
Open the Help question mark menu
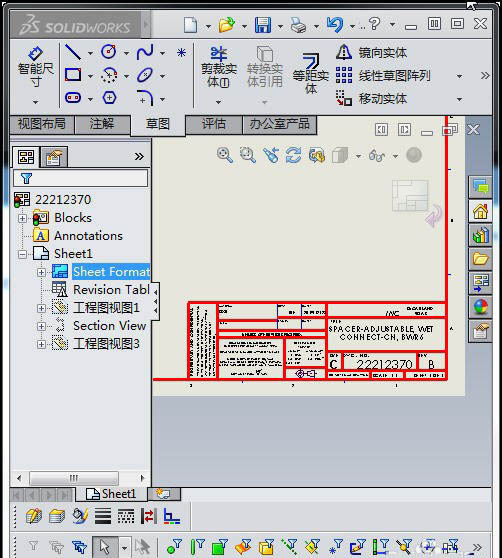click(374, 24)
